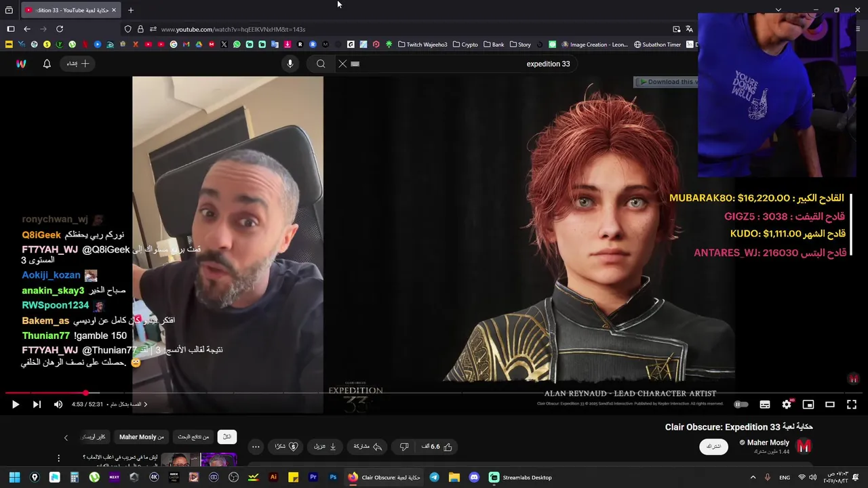Open Windows Start menu
Viewport: 868px width, 488px height.
click(x=14, y=477)
